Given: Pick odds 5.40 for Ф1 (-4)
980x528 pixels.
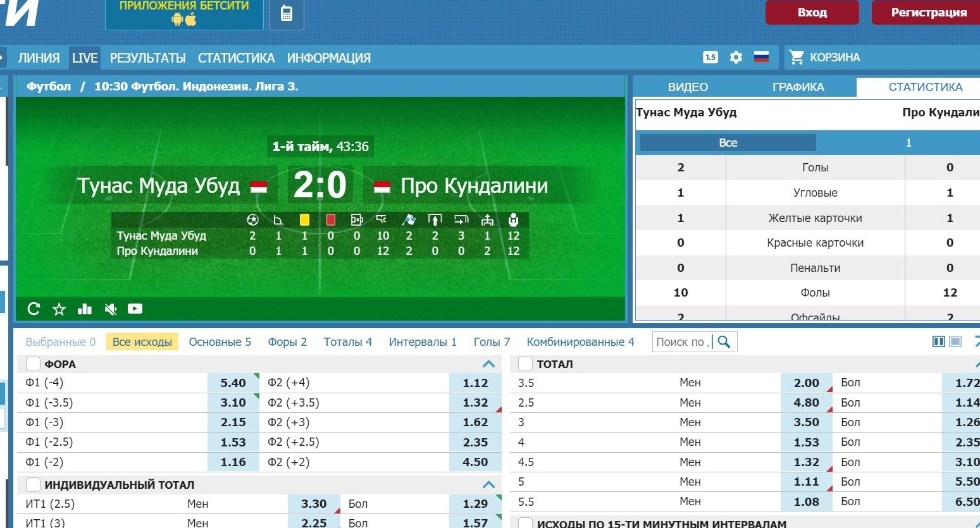Looking at the screenshot, I should pyautogui.click(x=233, y=383).
